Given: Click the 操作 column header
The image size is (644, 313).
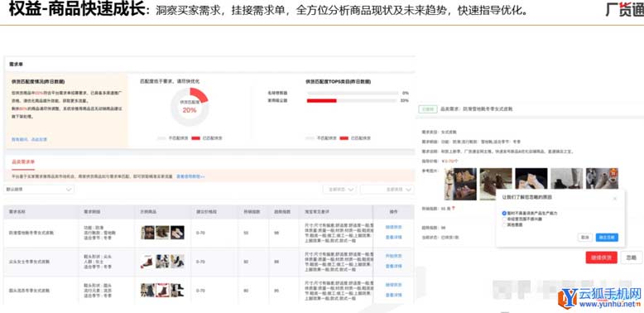Looking at the screenshot, I should (x=393, y=211).
